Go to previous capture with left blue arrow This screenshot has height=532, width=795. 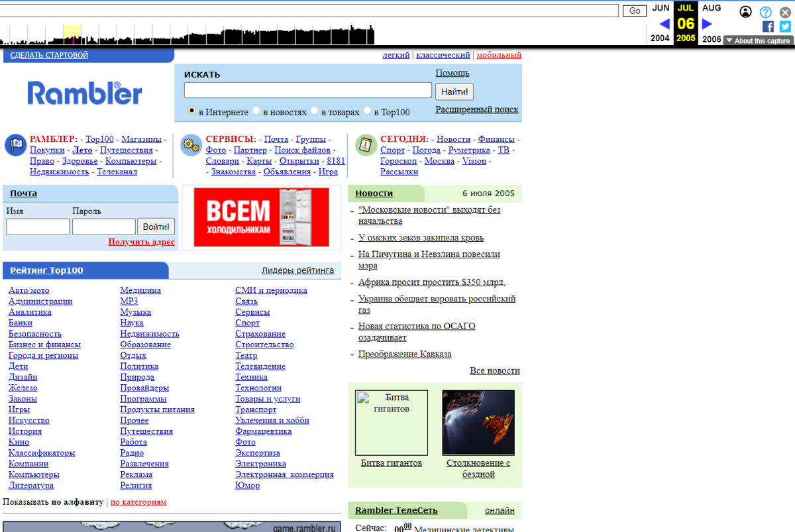tap(664, 24)
